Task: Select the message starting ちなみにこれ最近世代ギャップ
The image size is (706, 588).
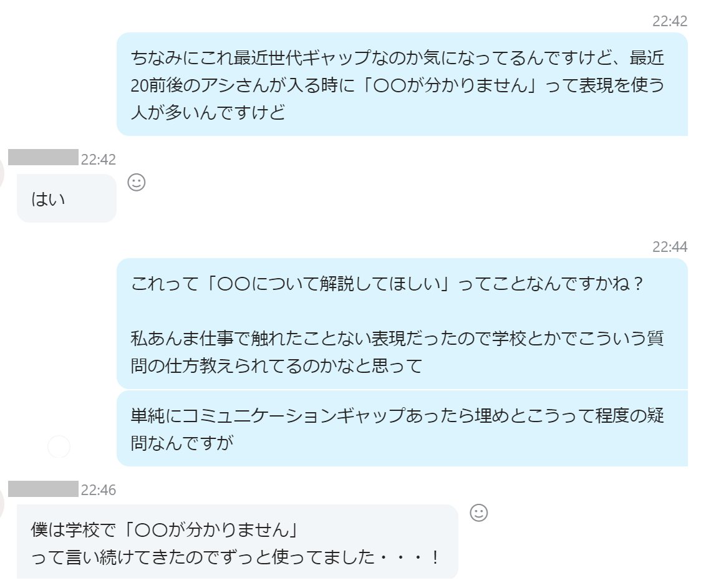Action: (x=402, y=84)
